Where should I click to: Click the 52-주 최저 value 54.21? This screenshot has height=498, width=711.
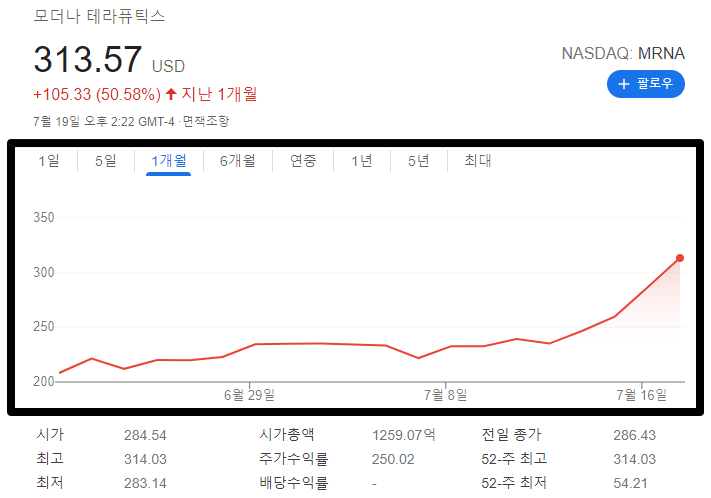630,483
